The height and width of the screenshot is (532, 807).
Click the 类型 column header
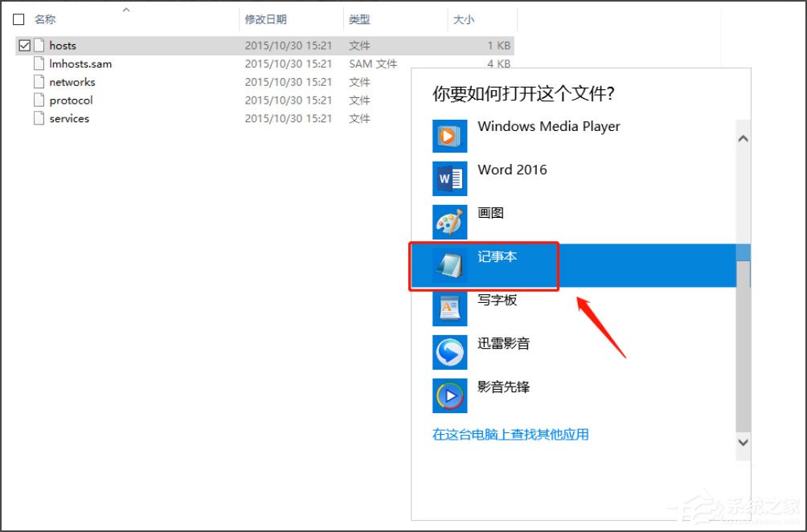click(x=360, y=18)
